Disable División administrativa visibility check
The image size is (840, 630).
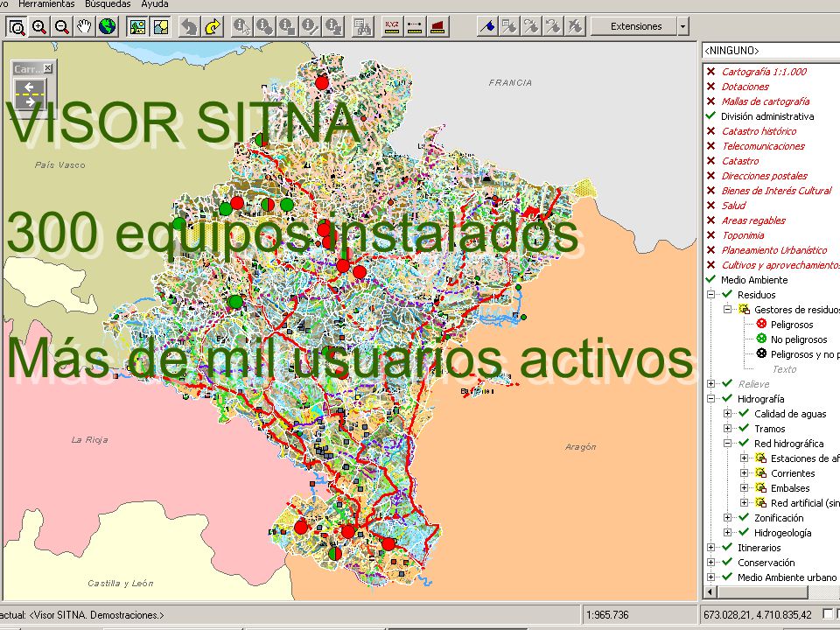[710, 115]
